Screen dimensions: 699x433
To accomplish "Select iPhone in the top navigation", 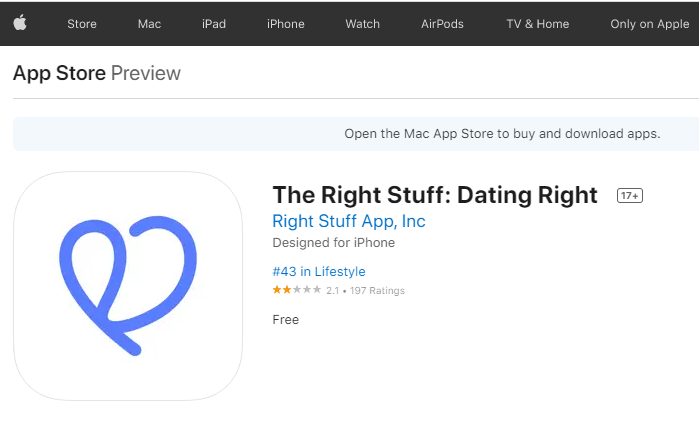I will click(x=285, y=24).
